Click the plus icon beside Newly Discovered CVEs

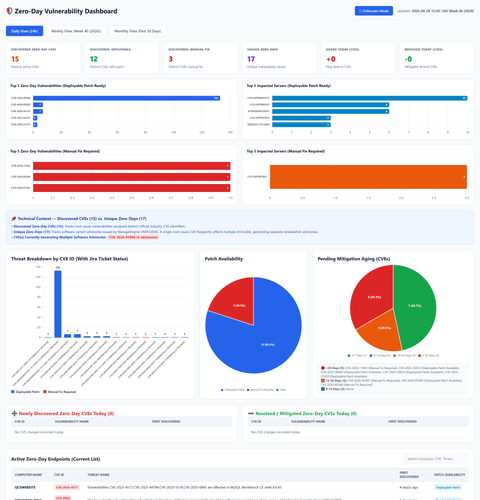click(14, 413)
